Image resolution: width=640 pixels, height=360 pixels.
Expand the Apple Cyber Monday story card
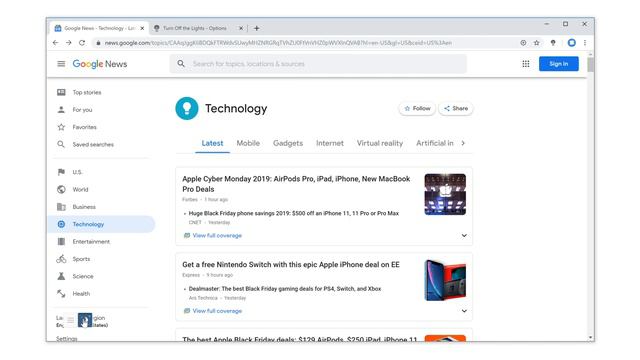tap(464, 236)
